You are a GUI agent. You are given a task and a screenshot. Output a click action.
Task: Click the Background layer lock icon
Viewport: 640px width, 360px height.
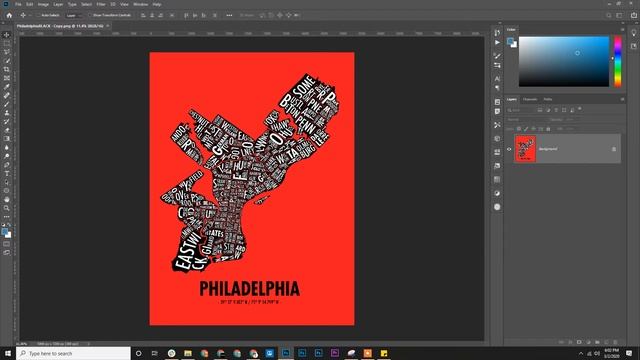pyautogui.click(x=614, y=149)
